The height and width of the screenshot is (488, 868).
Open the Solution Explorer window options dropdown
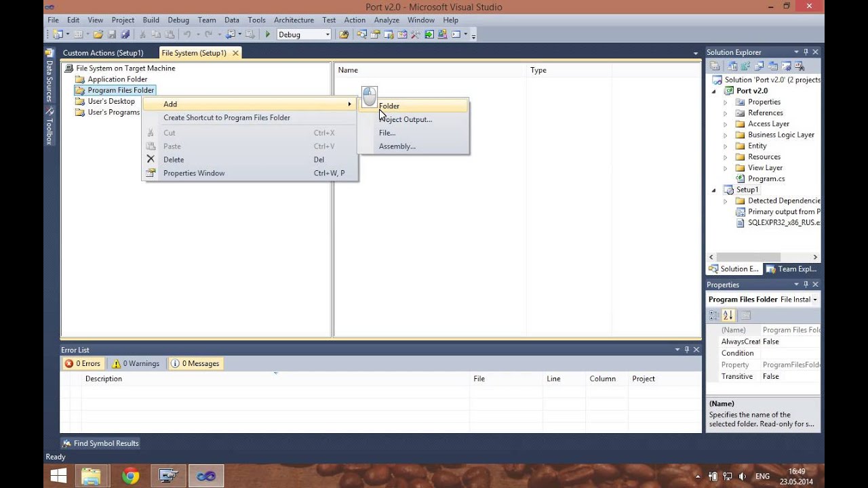click(x=797, y=52)
